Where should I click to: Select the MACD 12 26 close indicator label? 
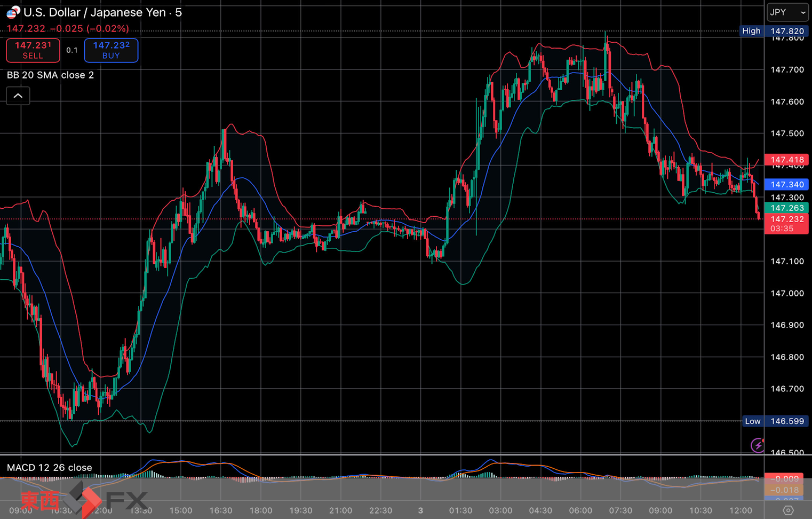pos(49,468)
